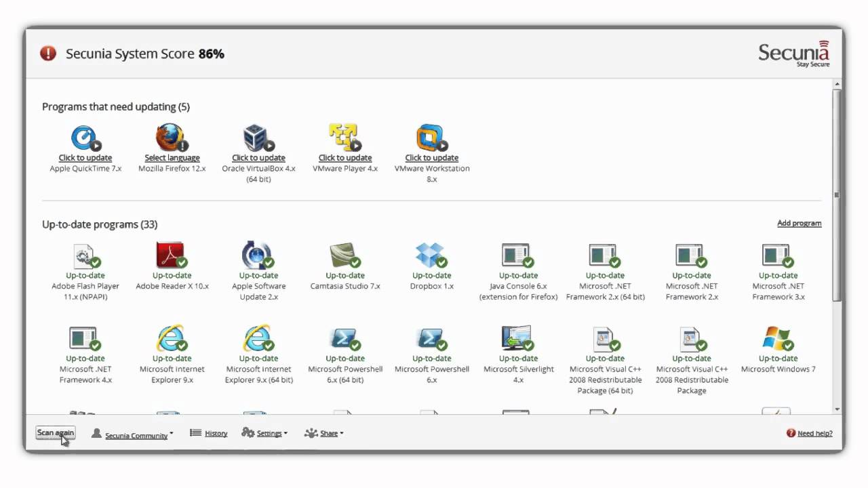Click the Microsoft Internet Explorer 9.x label
Image resolution: width=868 pixels, height=488 pixels.
(x=172, y=375)
